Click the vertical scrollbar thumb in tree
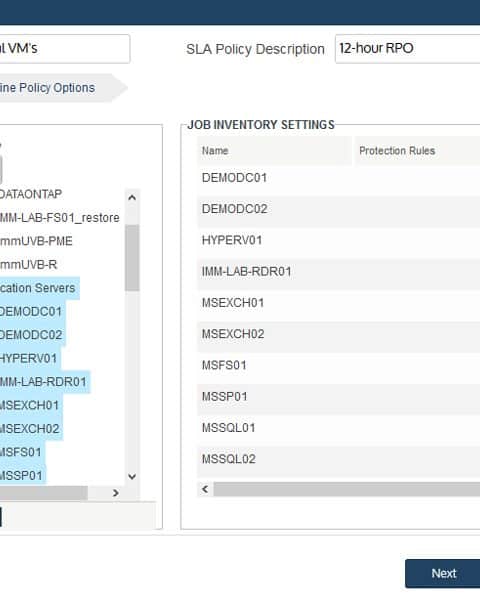Screen dimensions: 480x602 coord(132,258)
